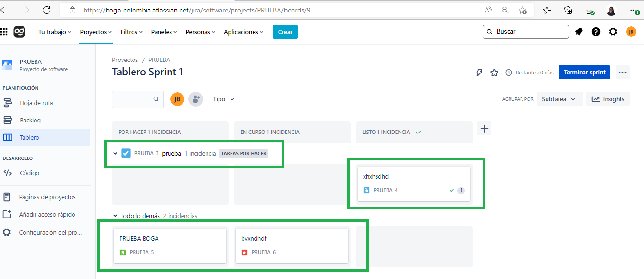This screenshot has height=279, width=644.
Task: Click the automation lightning bolt icon
Action: pyautogui.click(x=479, y=73)
